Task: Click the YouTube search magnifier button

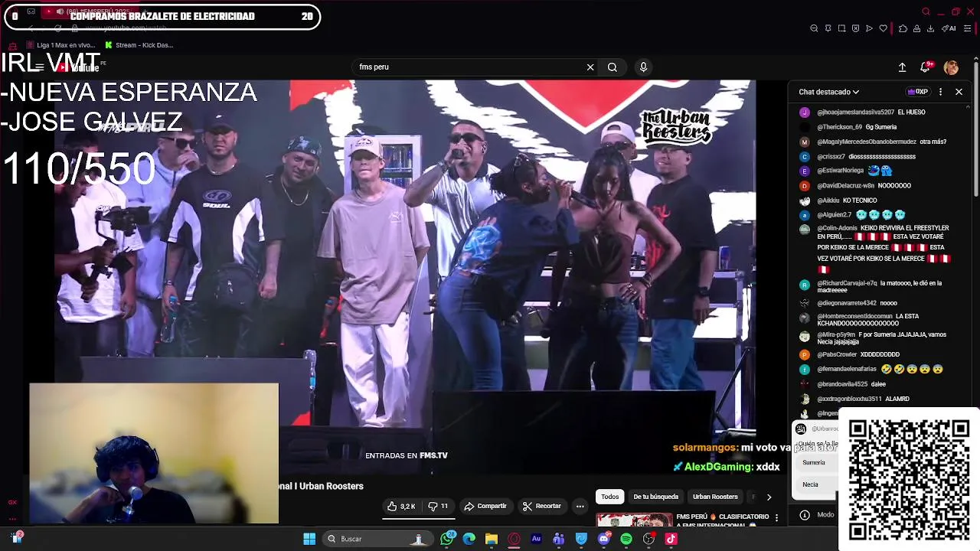Action: (612, 67)
